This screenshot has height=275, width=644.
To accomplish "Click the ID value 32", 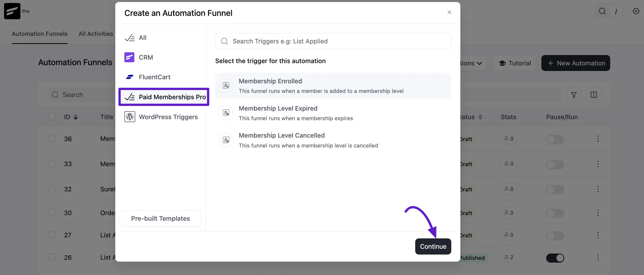I will click(x=68, y=189).
